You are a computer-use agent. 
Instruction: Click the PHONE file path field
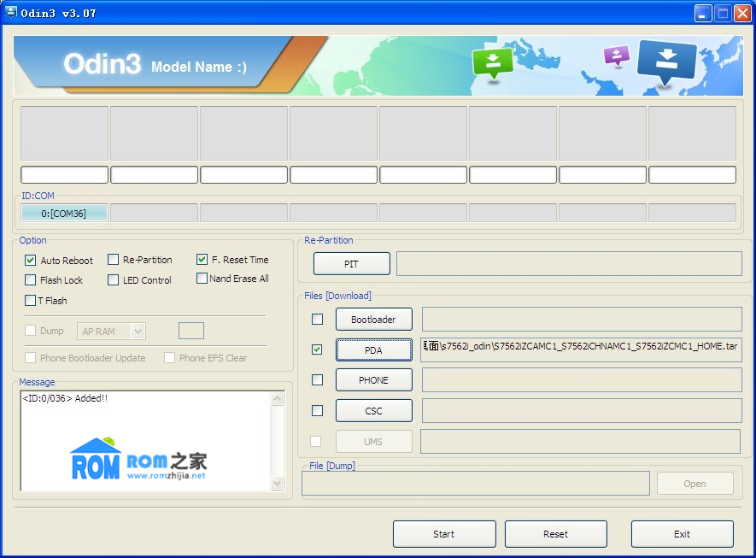582,380
